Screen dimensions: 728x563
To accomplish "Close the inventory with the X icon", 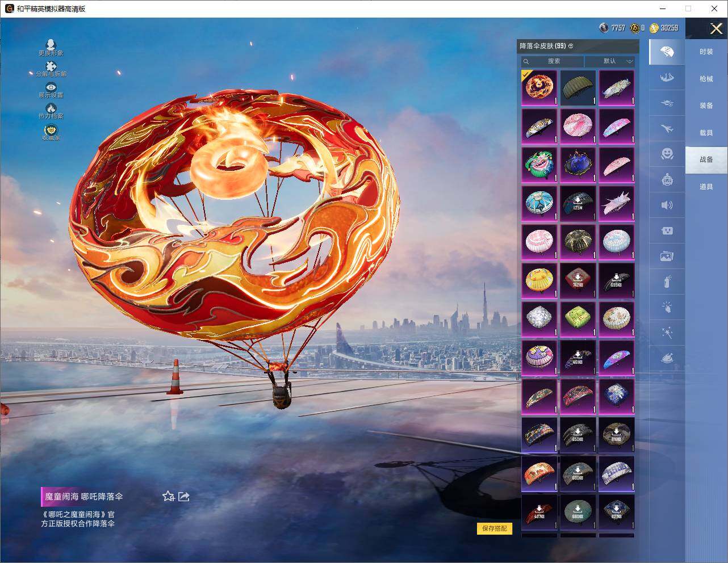I will (716, 28).
